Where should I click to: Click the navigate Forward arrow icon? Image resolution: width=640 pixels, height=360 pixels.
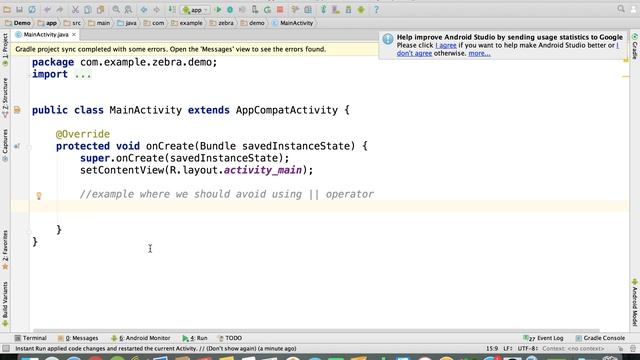156,9
